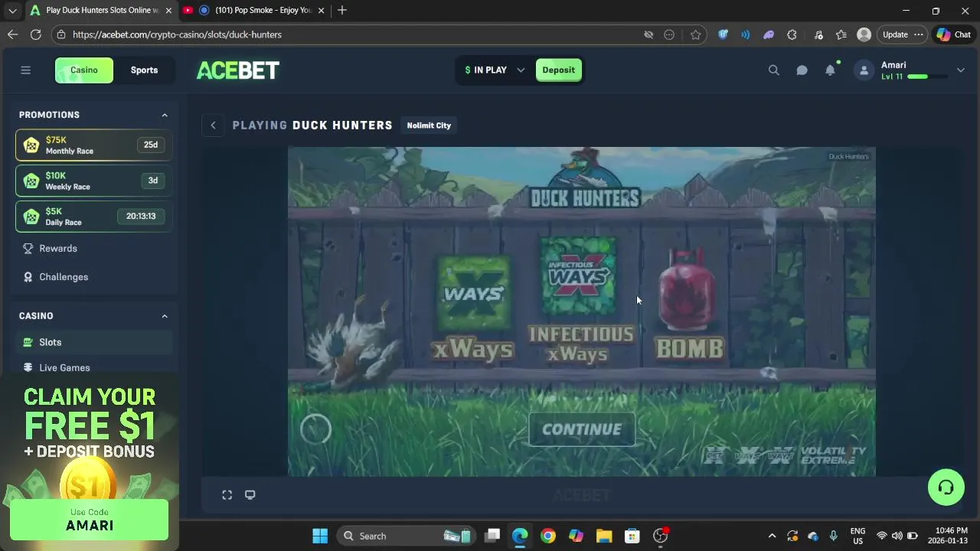Switch to the Sports mode toggle
This screenshot has height=551, width=980.
click(x=144, y=70)
